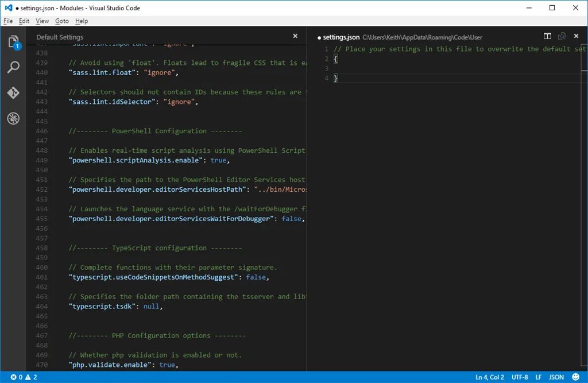
Task: Open the File menu
Action: (8, 21)
